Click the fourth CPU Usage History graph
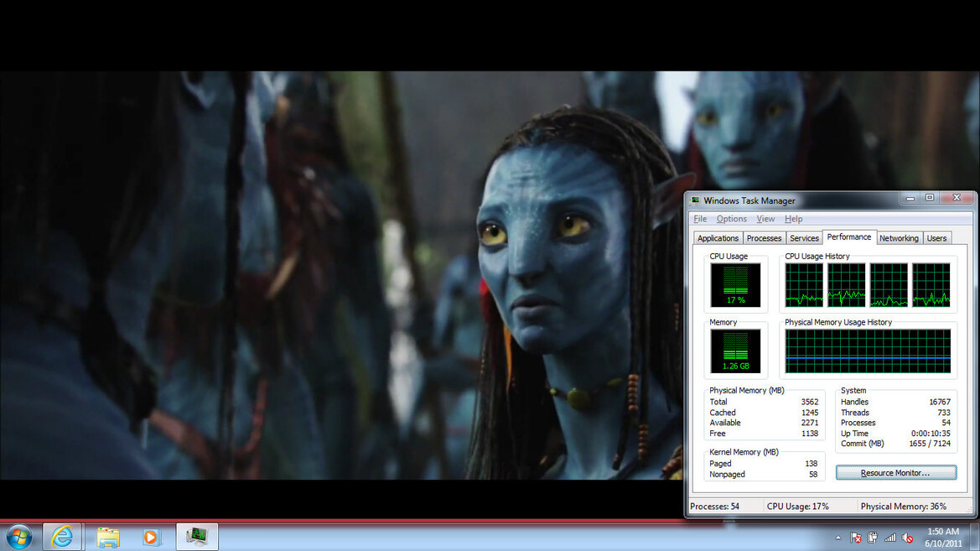This screenshot has height=551, width=980. (931, 285)
